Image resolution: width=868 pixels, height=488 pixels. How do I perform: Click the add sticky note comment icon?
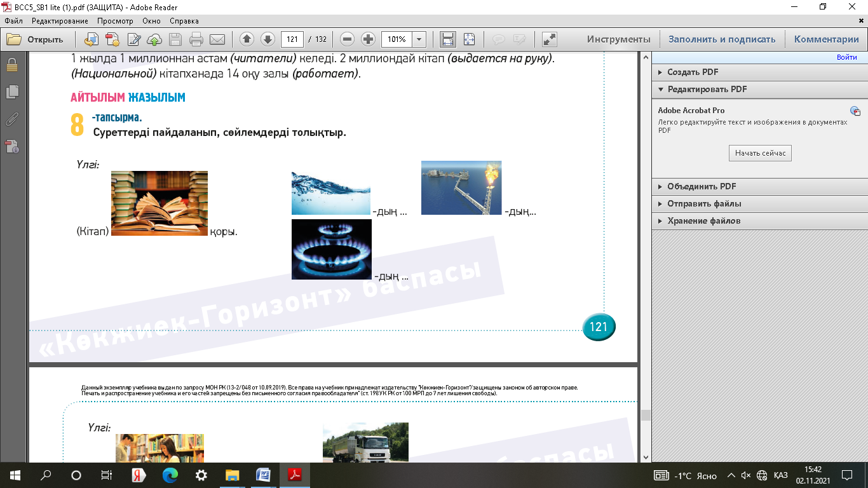tap(499, 39)
